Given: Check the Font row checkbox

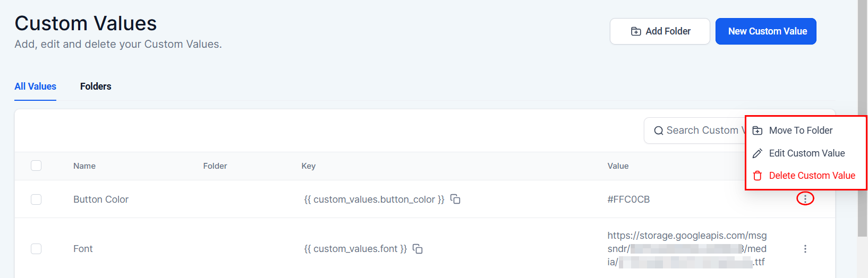Looking at the screenshot, I should 36,249.
